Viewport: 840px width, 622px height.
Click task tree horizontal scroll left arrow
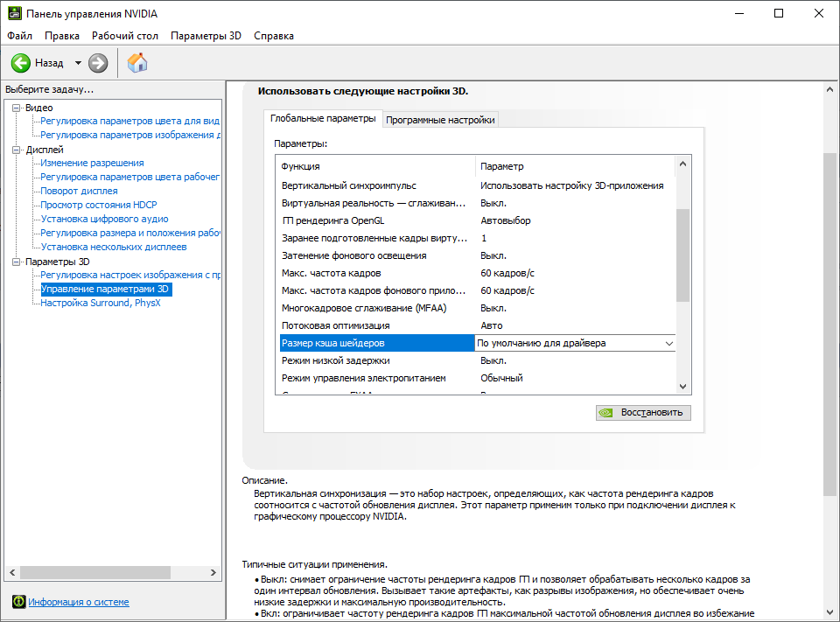12,572
